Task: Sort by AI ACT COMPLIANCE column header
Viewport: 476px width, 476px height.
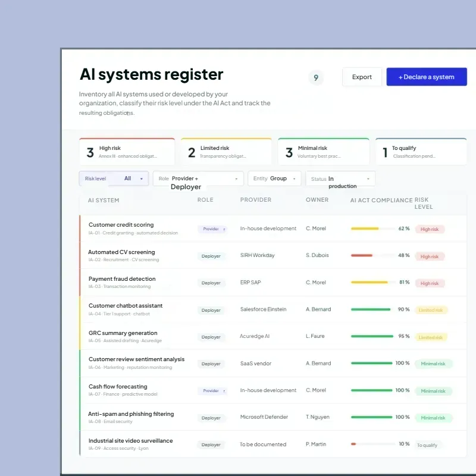Action: (x=381, y=201)
